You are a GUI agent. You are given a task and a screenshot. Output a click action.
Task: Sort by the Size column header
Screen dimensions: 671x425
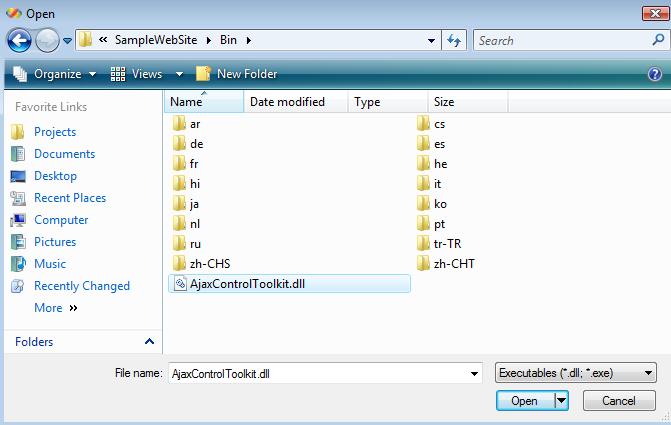coord(468,102)
